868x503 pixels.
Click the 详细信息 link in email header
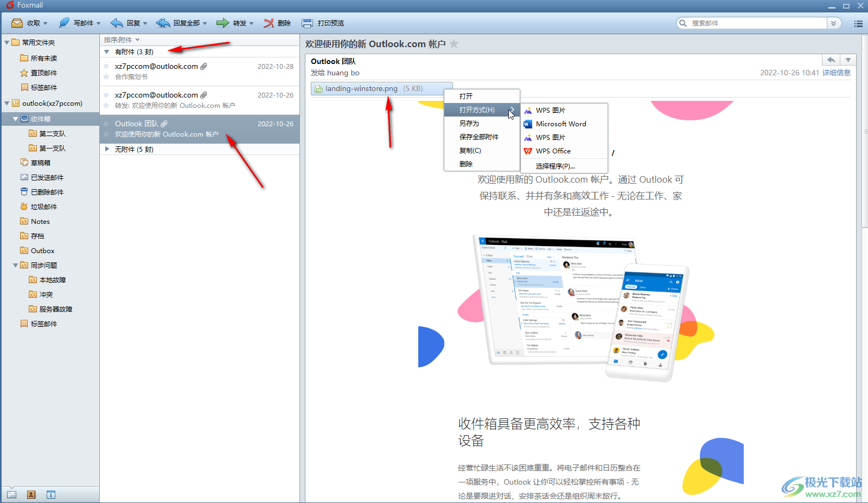click(836, 73)
